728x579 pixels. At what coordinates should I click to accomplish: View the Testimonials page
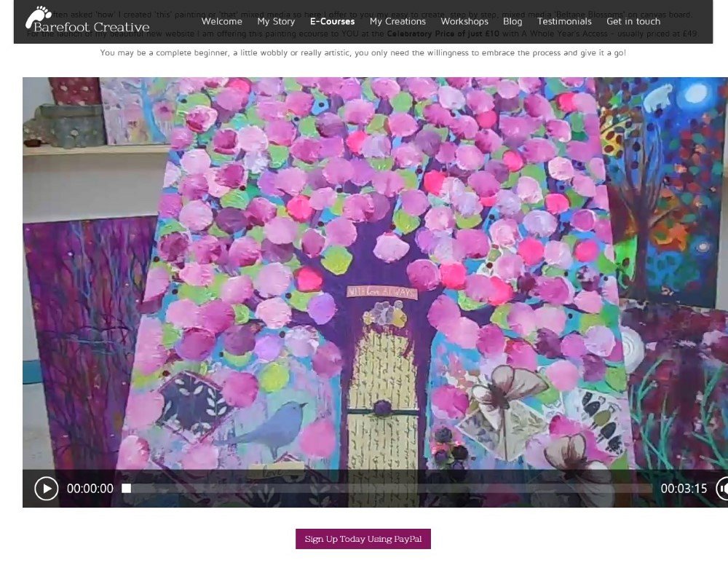tap(564, 21)
